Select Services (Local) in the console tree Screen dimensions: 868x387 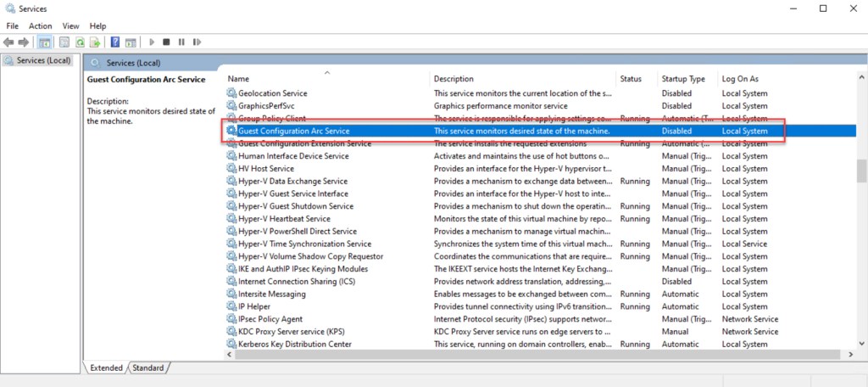click(x=43, y=61)
